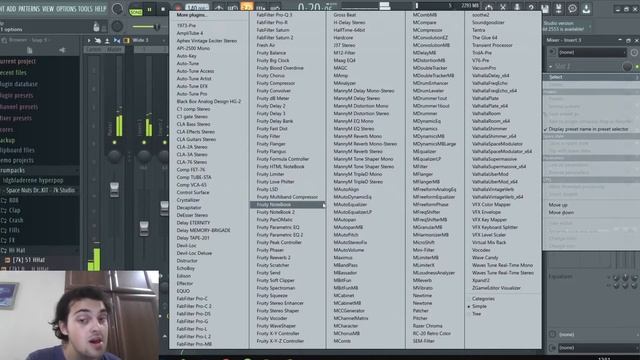Click the Save floppy disk icon
The height and width of the screenshot is (360, 640).
tap(544, 8)
